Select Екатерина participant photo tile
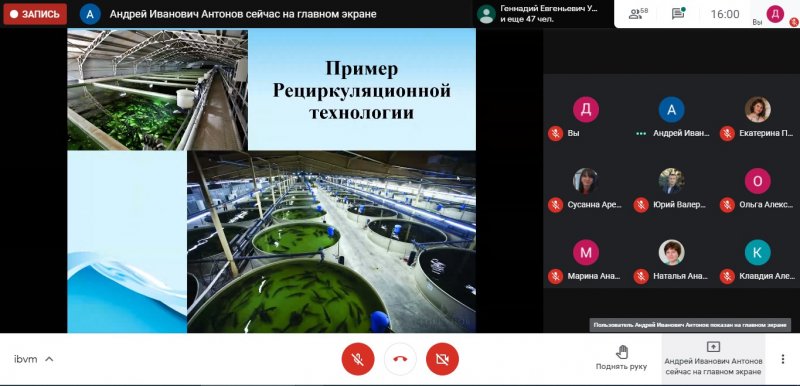Viewport: 800px width, 386px height. (x=758, y=110)
